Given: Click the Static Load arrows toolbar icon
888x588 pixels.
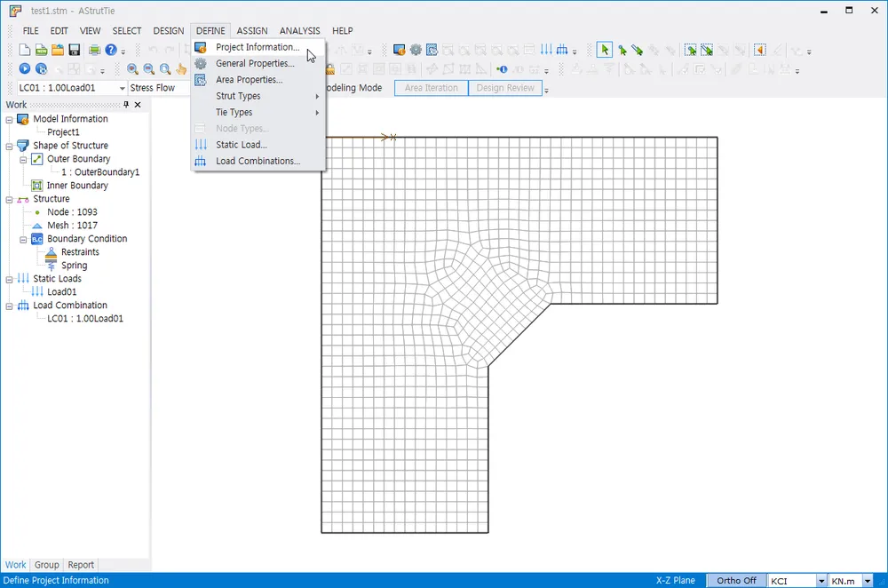Looking at the screenshot, I should click(x=546, y=50).
